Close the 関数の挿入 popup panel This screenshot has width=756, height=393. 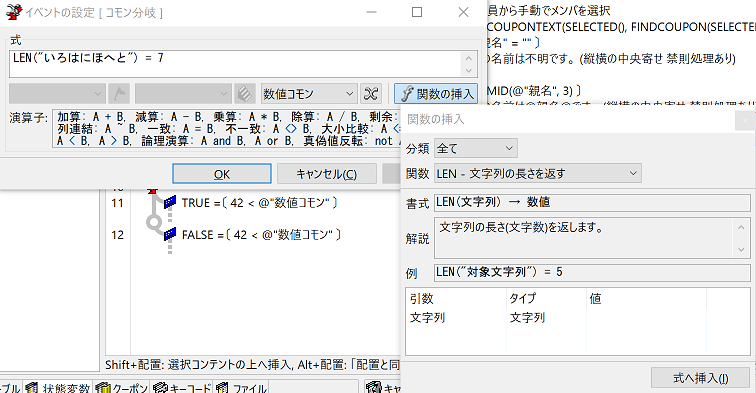[745, 120]
